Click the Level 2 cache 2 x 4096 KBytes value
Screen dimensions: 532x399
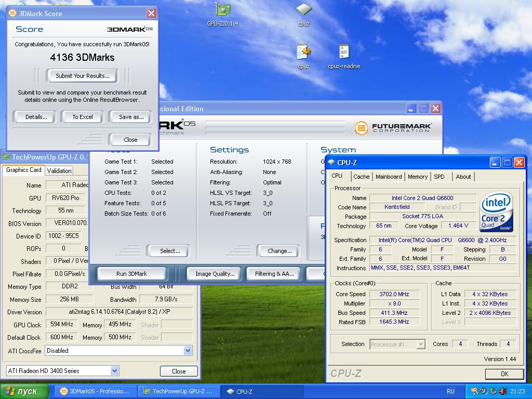pyautogui.click(x=490, y=313)
